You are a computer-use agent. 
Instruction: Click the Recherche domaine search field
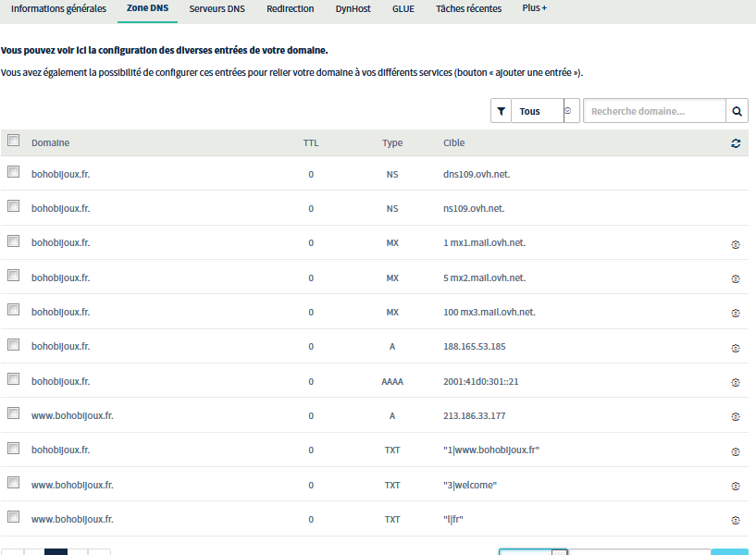pyautogui.click(x=654, y=111)
